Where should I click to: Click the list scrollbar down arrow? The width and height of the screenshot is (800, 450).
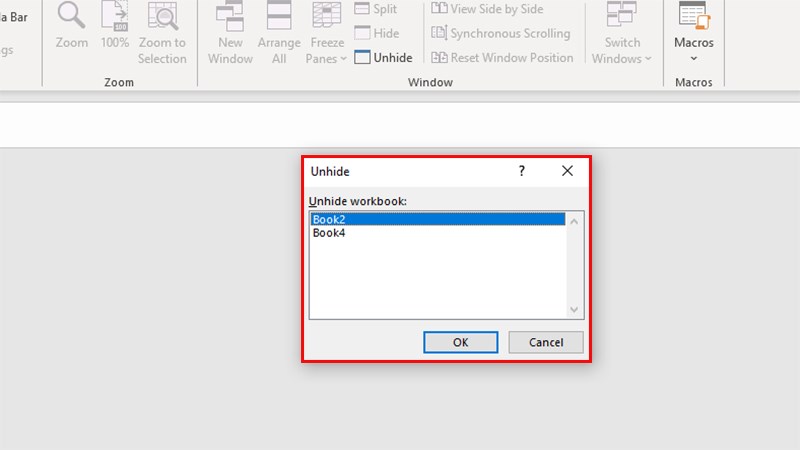(574, 310)
